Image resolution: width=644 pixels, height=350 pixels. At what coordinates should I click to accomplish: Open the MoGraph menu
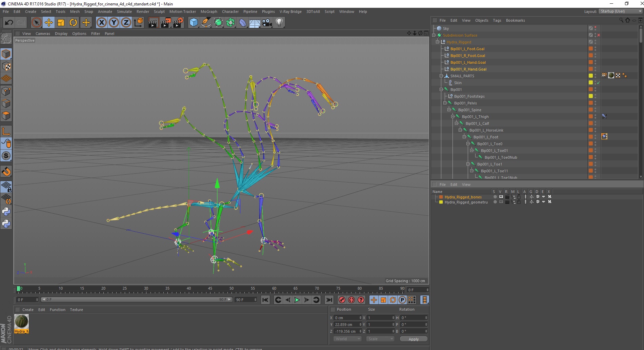point(209,12)
